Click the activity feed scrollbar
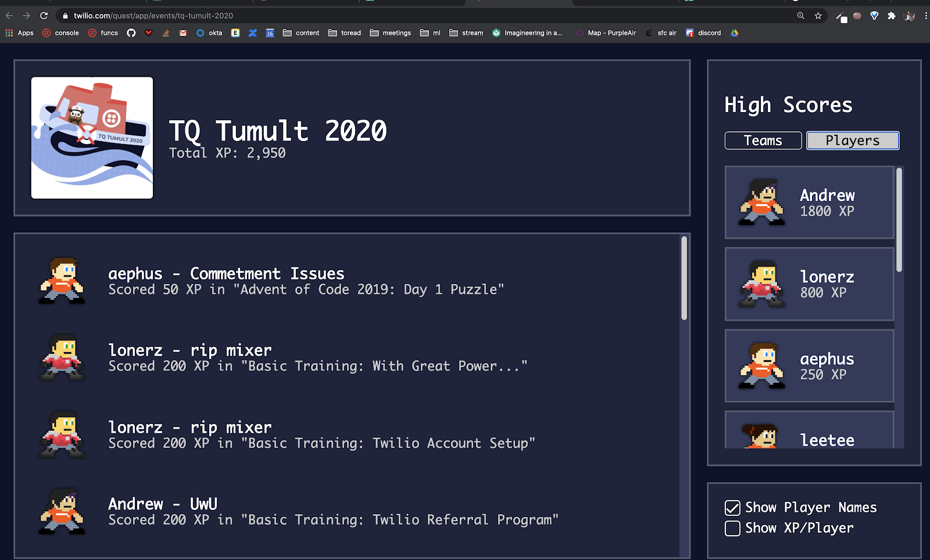This screenshot has width=930, height=560. [x=684, y=278]
